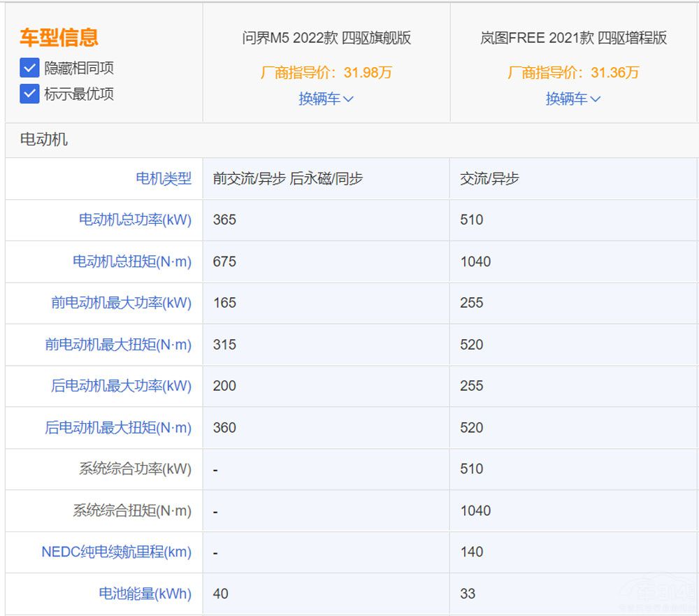Viewport: 699px width, 616px height.
Task: Click the 后电动机最大扭矩(N·m) label
Action: 118,428
